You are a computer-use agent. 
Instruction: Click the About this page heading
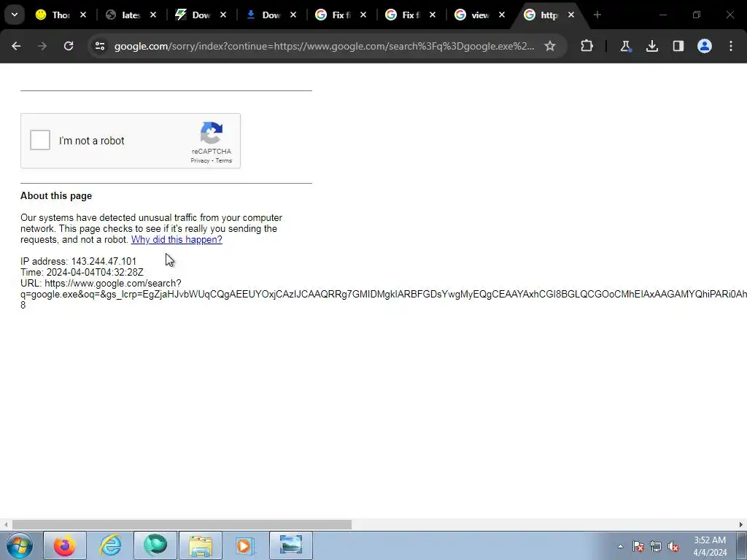tap(56, 195)
